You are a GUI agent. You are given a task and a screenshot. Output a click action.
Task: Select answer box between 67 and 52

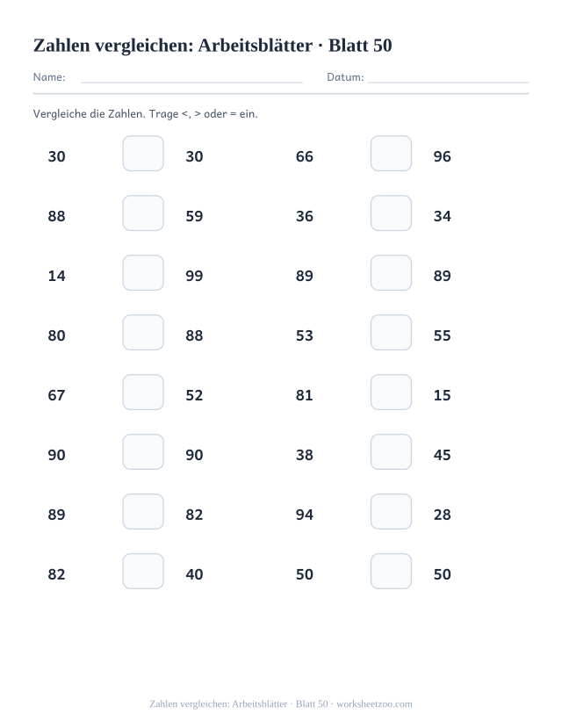pos(143,393)
